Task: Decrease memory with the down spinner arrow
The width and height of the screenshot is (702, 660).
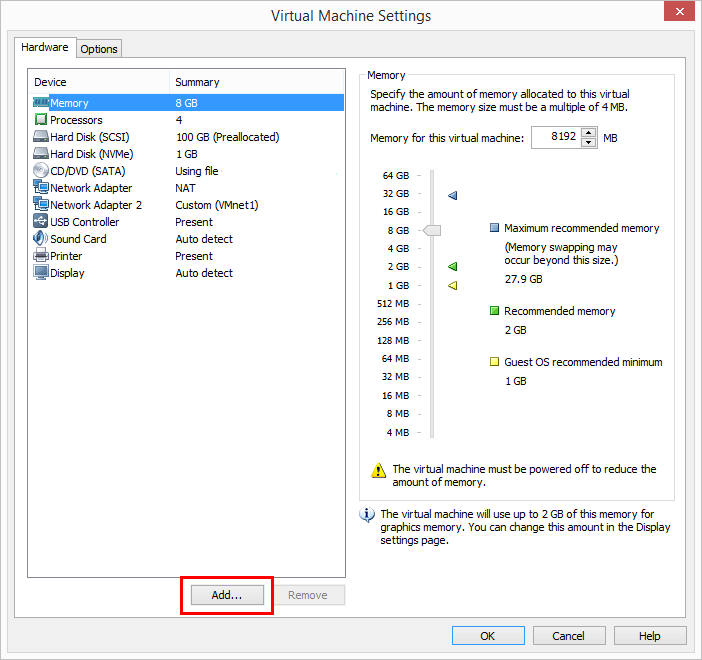Action: pyautogui.click(x=589, y=142)
